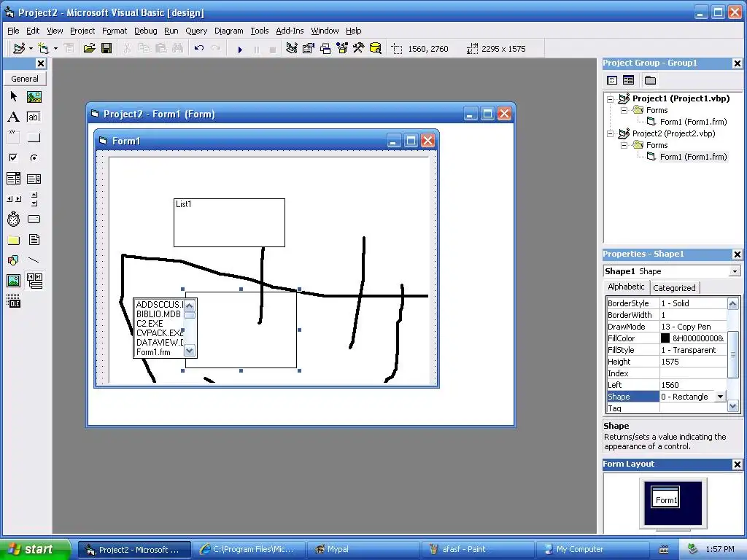This screenshot has width=747, height=560.
Task: Open the Object Browser toolbar icon
Action: click(341, 49)
